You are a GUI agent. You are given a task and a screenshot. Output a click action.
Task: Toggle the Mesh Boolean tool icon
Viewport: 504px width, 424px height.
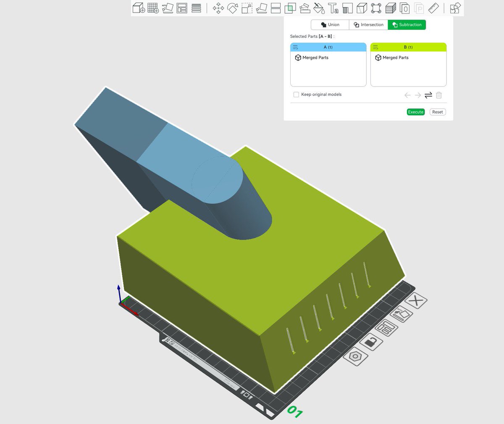[x=290, y=8]
